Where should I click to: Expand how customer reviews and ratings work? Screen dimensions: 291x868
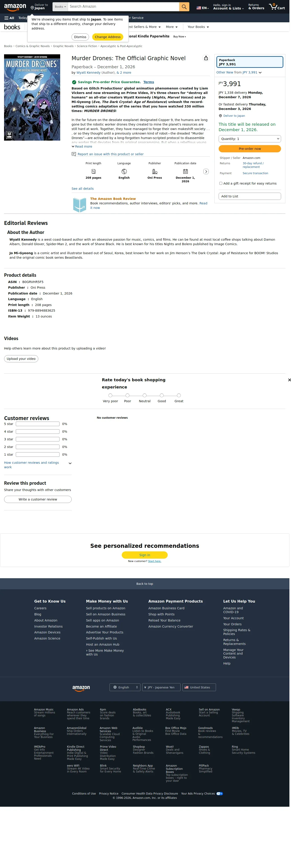(38, 465)
